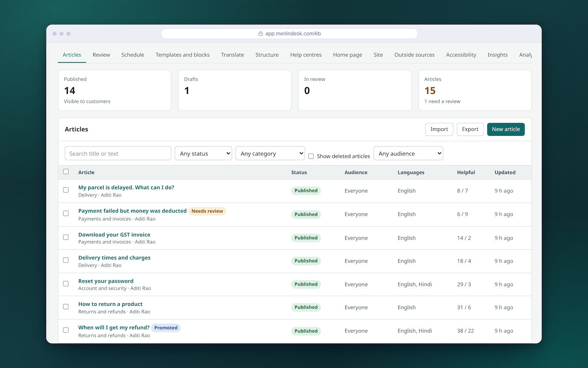588x368 pixels.
Task: Click the browser address bar
Action: [x=289, y=34]
